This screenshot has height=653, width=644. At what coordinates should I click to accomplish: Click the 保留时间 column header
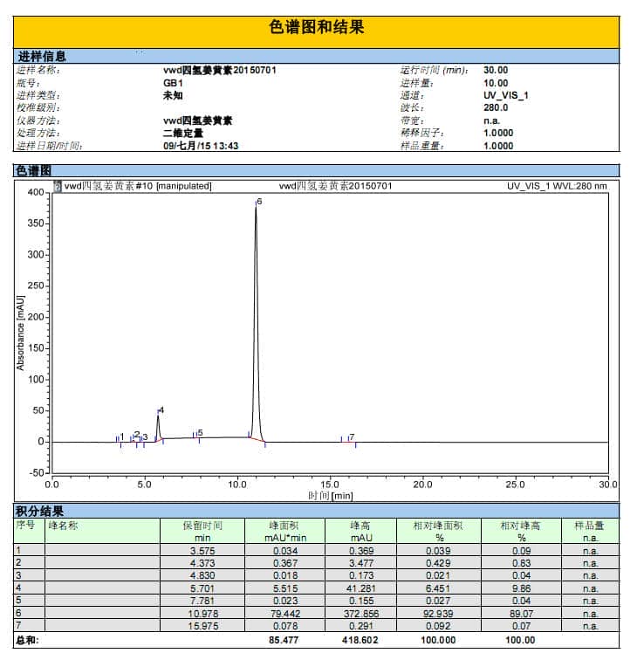(x=202, y=531)
